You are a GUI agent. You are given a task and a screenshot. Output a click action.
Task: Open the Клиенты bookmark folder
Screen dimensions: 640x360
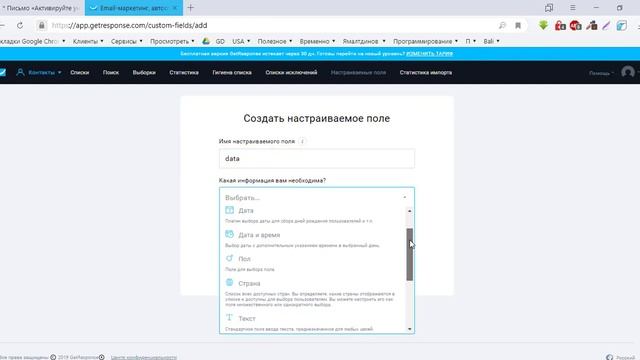pyautogui.click(x=88, y=41)
